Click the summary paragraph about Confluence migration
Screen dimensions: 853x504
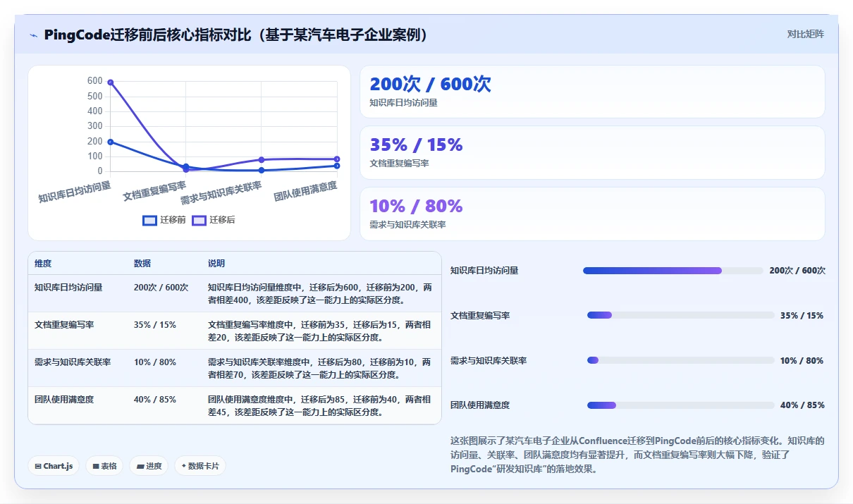pos(637,455)
